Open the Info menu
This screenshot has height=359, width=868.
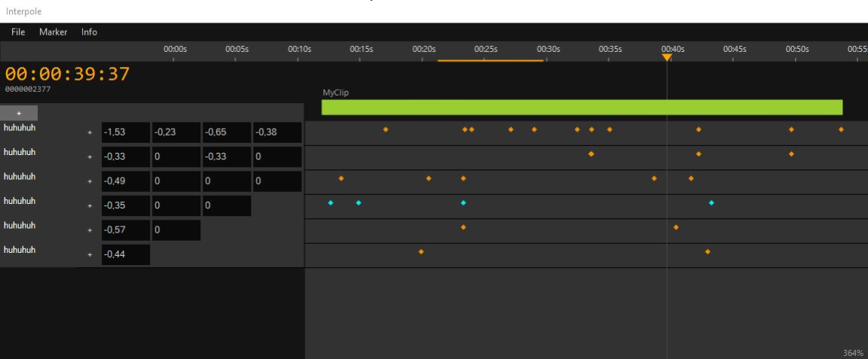pyautogui.click(x=89, y=32)
